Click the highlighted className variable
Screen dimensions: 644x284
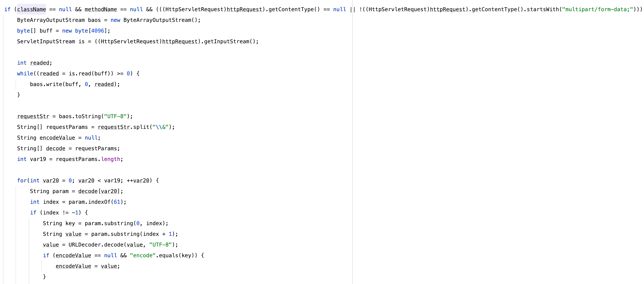[x=31, y=9]
